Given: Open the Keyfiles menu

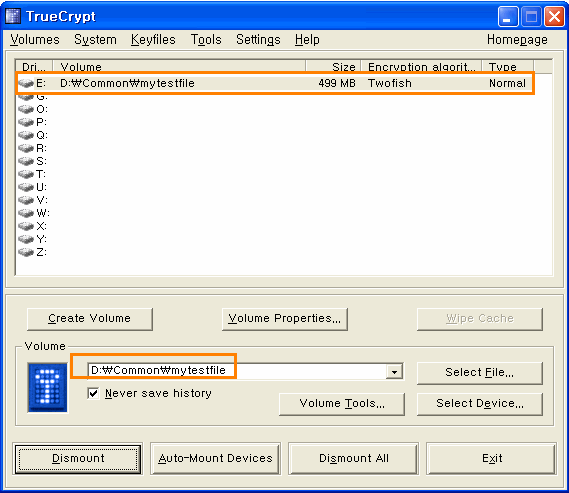Looking at the screenshot, I should [153, 40].
